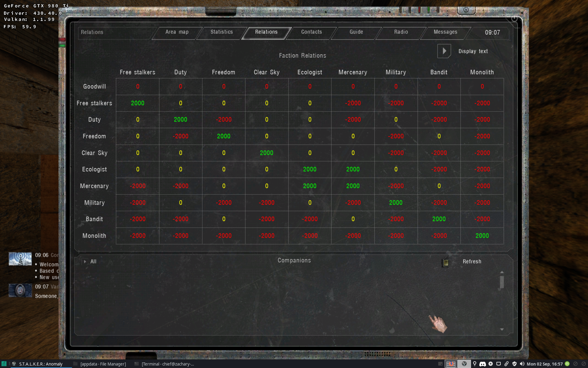Switch to the Area map tab

coord(176,31)
